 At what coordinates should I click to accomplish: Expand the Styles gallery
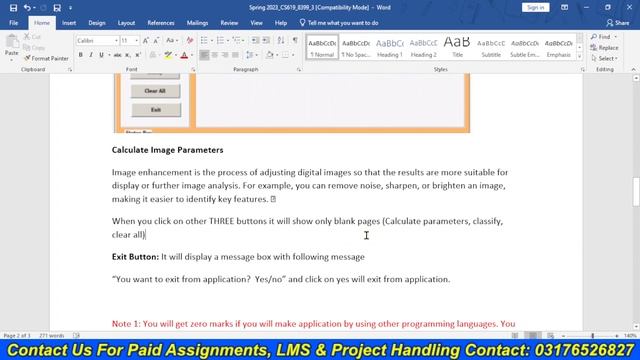click(x=580, y=56)
